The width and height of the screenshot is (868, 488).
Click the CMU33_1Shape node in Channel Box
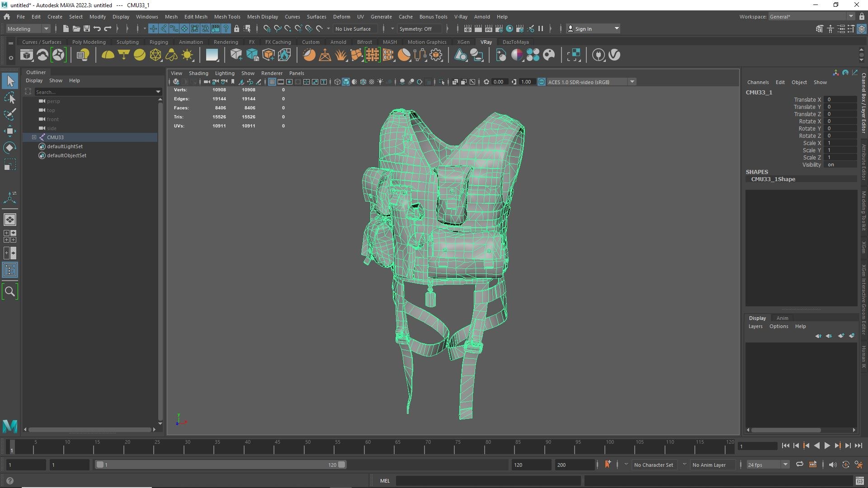click(773, 179)
